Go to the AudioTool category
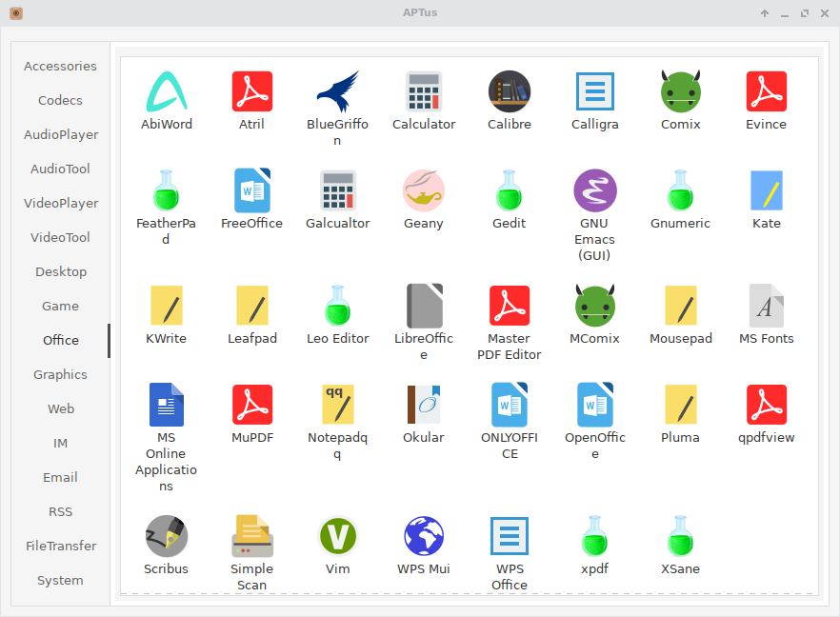Image resolution: width=840 pixels, height=617 pixels. (x=61, y=169)
